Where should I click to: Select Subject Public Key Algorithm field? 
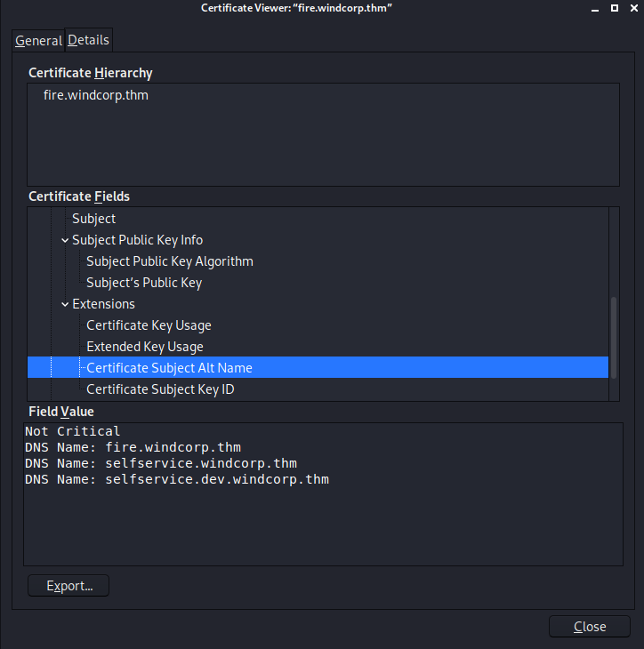[169, 261]
